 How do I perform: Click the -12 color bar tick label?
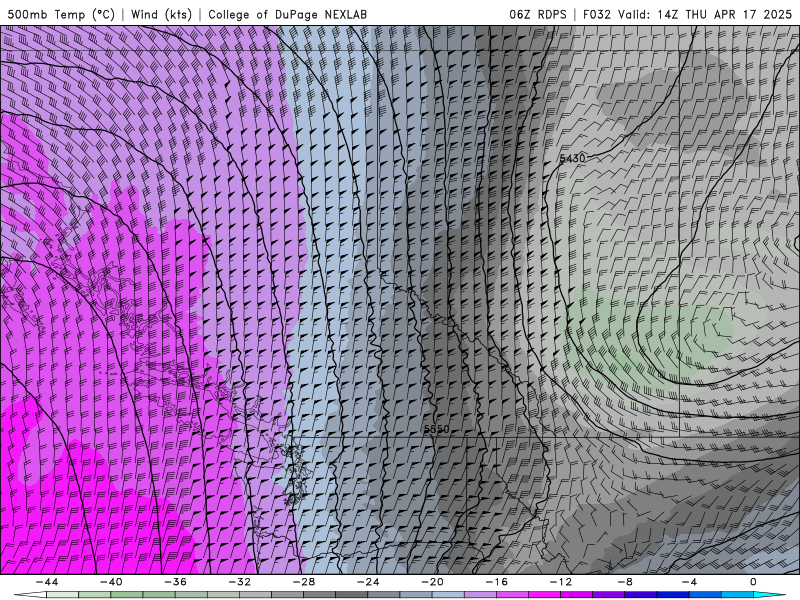(x=561, y=582)
